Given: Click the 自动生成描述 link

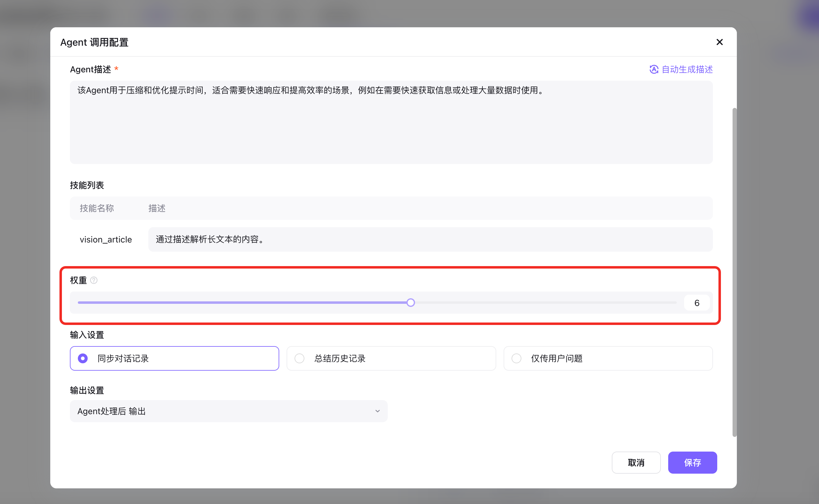Looking at the screenshot, I should [687, 69].
